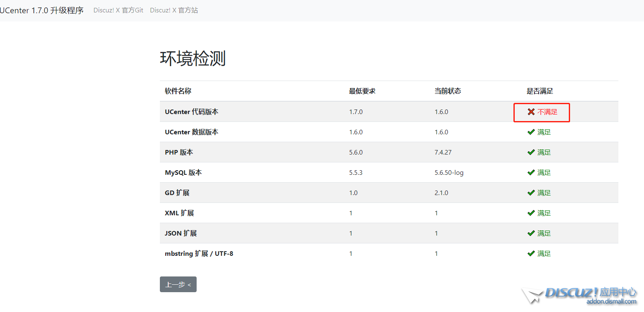Select the highlighted 不满足 status cell
The height and width of the screenshot is (312, 644).
(542, 112)
